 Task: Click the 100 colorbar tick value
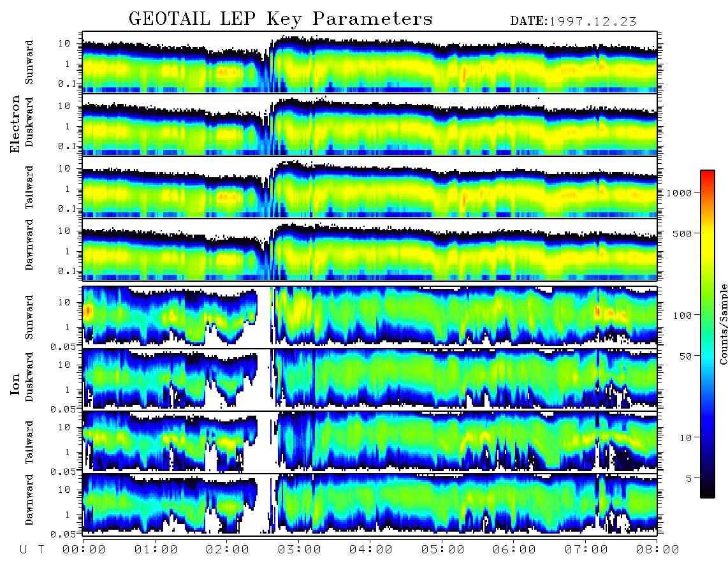click(x=683, y=316)
